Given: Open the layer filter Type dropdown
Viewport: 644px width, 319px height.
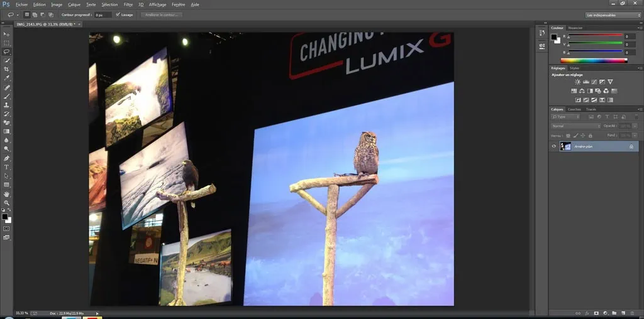Looking at the screenshot, I should [566, 117].
